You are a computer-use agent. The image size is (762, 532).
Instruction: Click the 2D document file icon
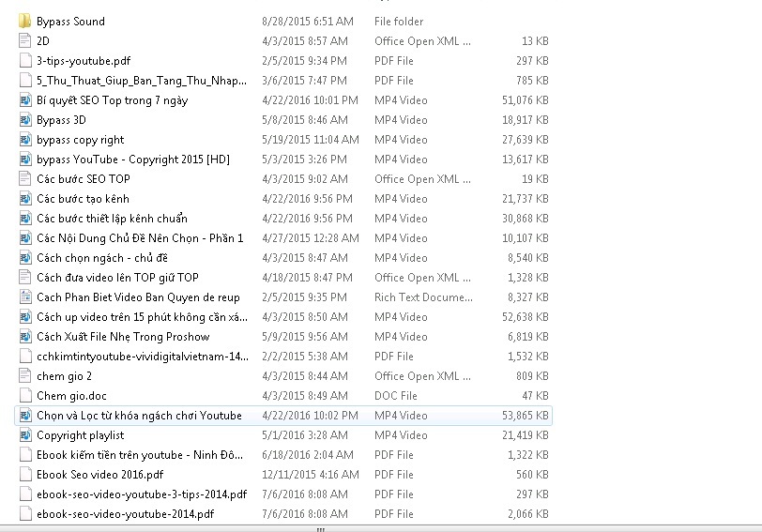click(24, 40)
